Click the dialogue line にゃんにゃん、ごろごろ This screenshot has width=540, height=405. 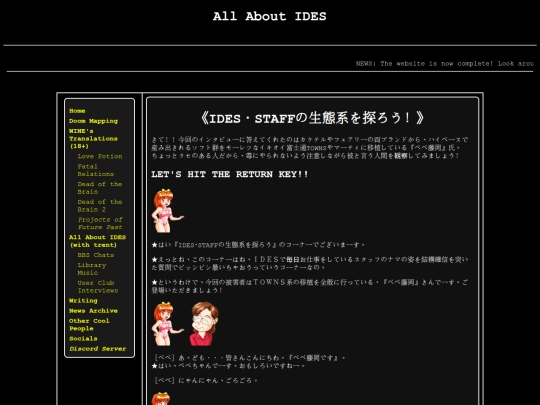(206, 381)
